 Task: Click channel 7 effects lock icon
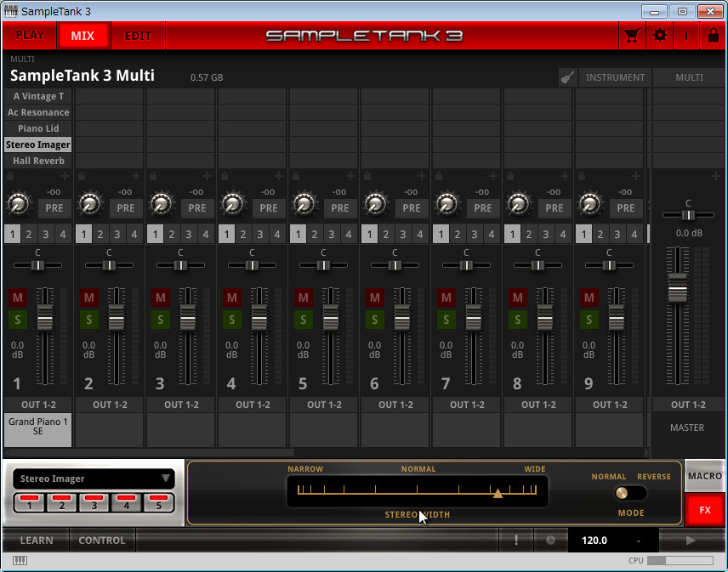(x=439, y=176)
